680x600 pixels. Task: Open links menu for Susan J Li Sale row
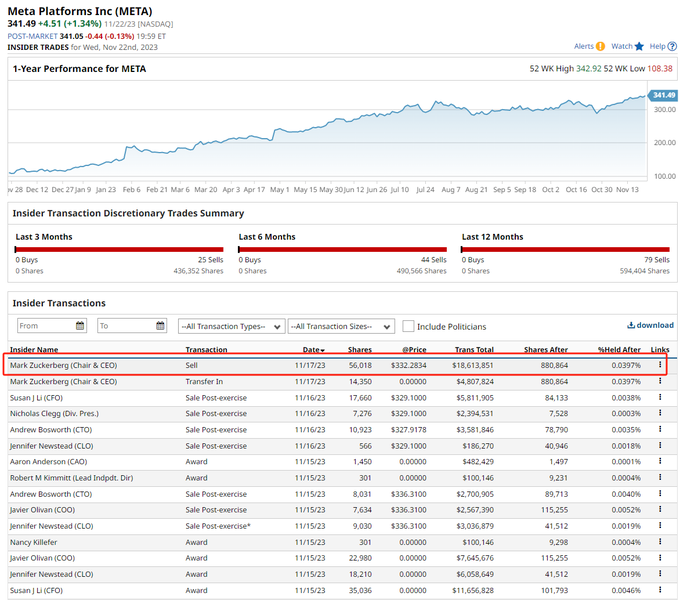coord(660,396)
